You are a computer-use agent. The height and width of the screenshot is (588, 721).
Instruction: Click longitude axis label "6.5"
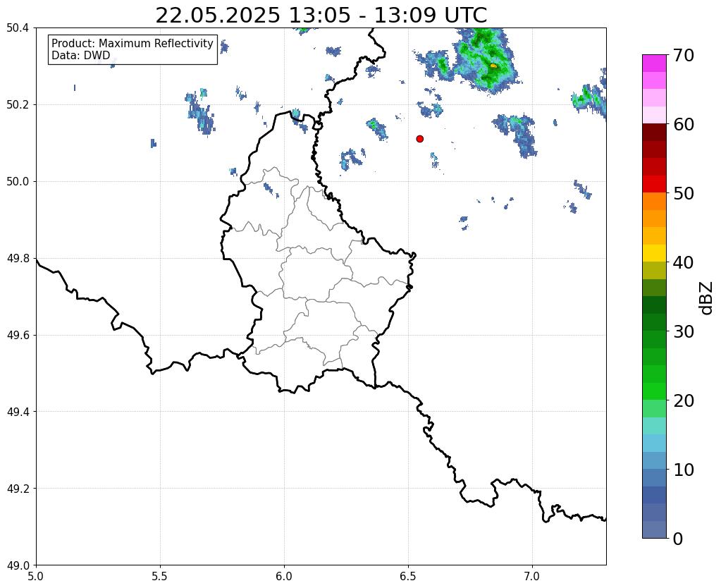tap(408, 576)
